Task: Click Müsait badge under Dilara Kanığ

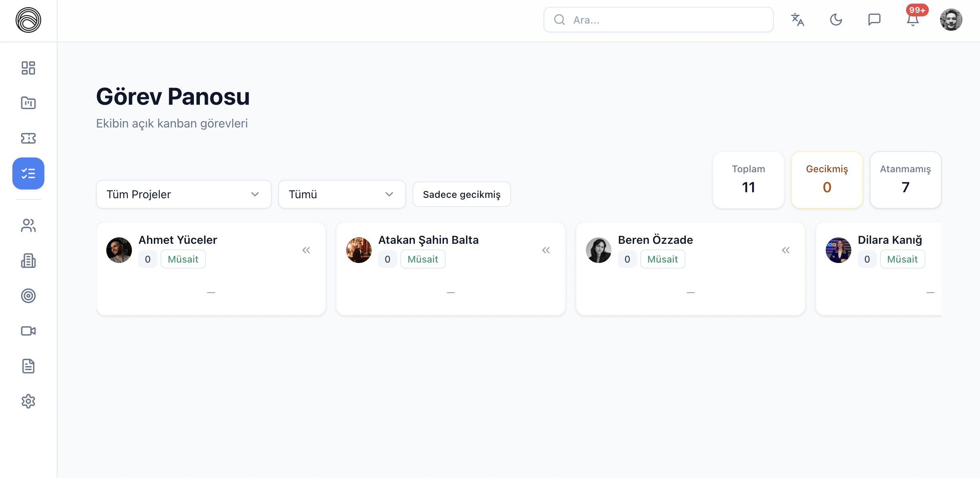Action: (x=902, y=259)
